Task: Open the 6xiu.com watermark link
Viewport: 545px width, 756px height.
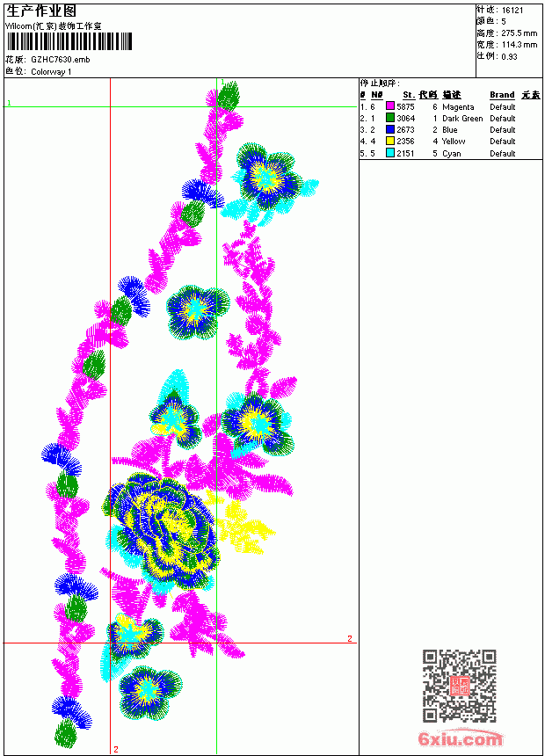Action: coord(460,738)
